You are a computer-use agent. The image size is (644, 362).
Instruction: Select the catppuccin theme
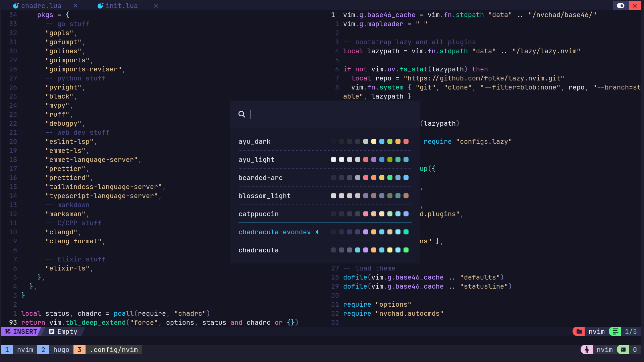[x=258, y=214]
